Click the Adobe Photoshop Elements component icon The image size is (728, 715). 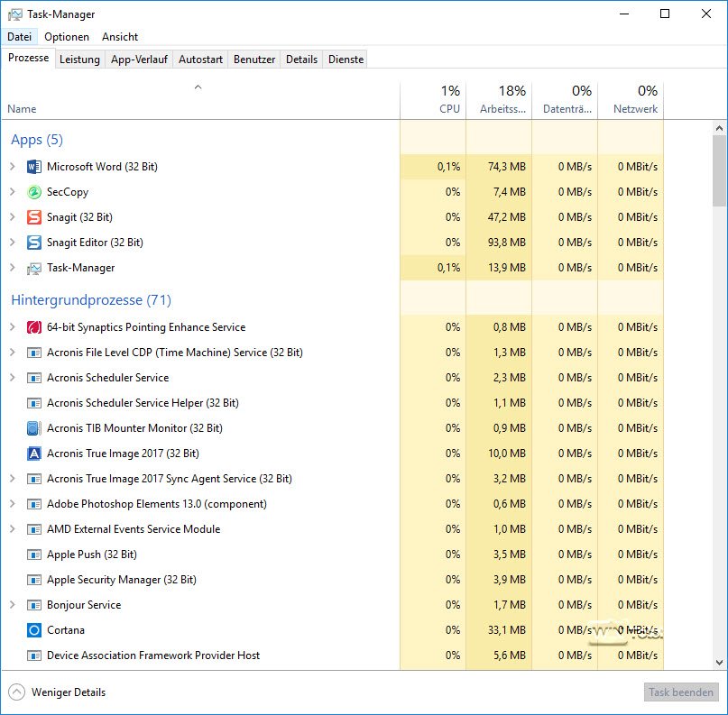click(x=34, y=504)
